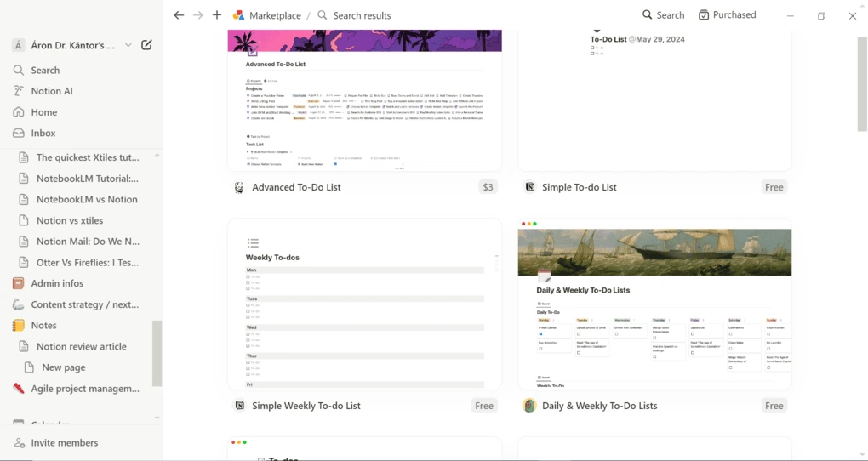Click sidebar scroll up arrow
Image resolution: width=868 pixels, height=461 pixels.
(x=157, y=156)
